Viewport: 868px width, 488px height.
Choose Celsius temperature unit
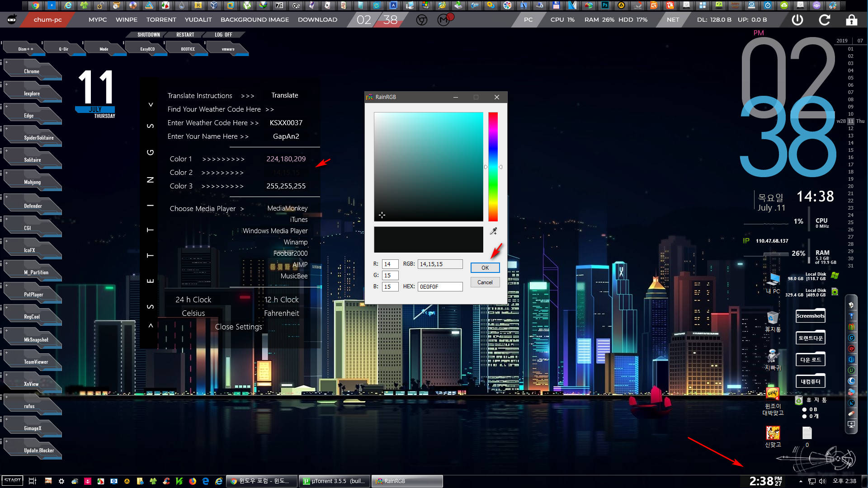193,313
